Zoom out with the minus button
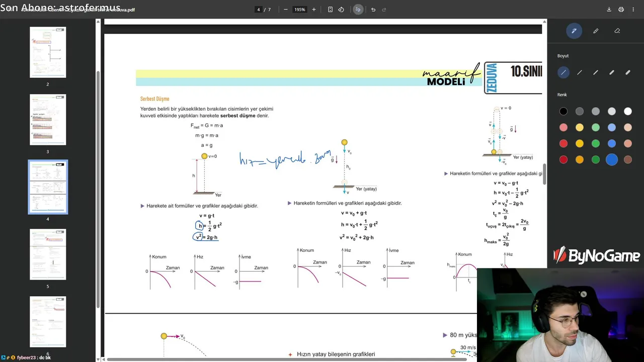 point(286,10)
